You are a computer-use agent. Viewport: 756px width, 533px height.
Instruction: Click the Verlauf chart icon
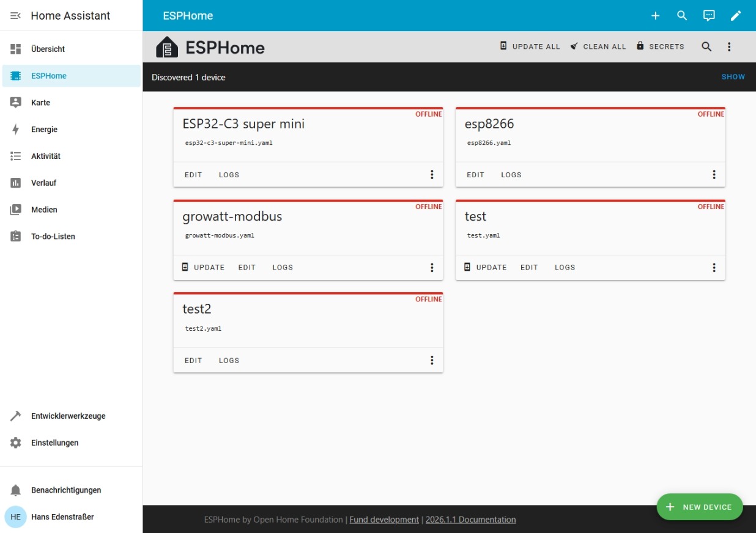tap(16, 183)
